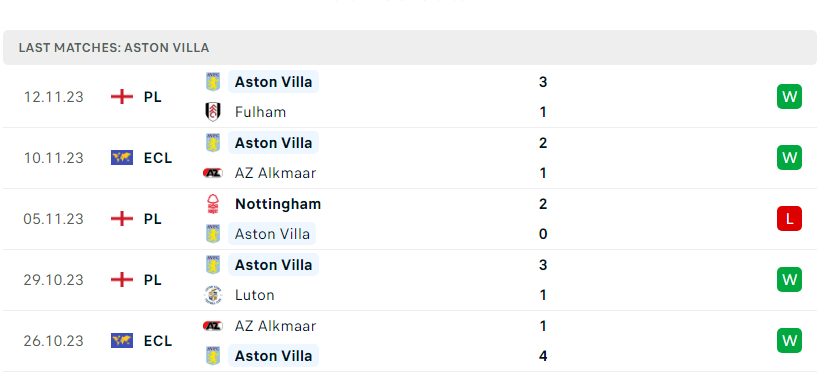Click the Last Matches: Aston Villa header

[114, 48]
